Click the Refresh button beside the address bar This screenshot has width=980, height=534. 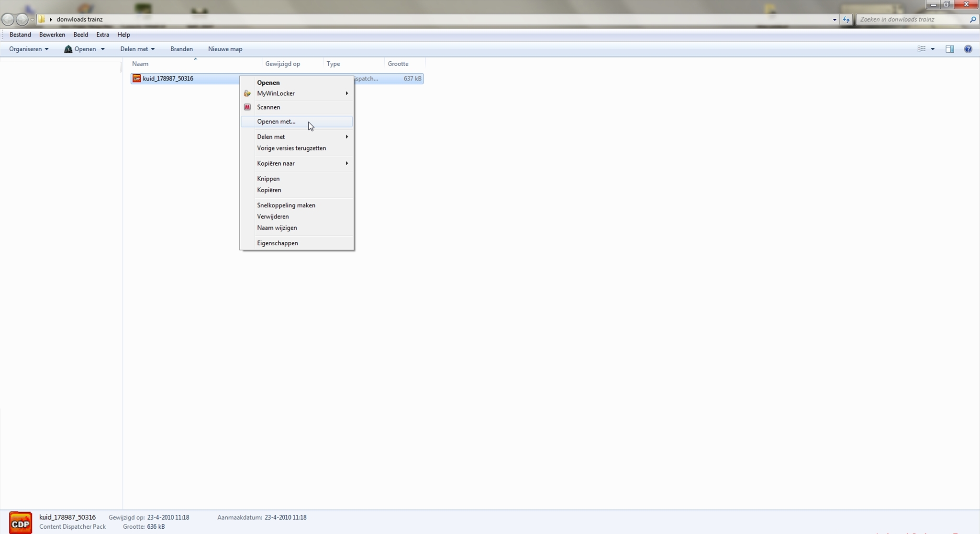pyautogui.click(x=846, y=19)
